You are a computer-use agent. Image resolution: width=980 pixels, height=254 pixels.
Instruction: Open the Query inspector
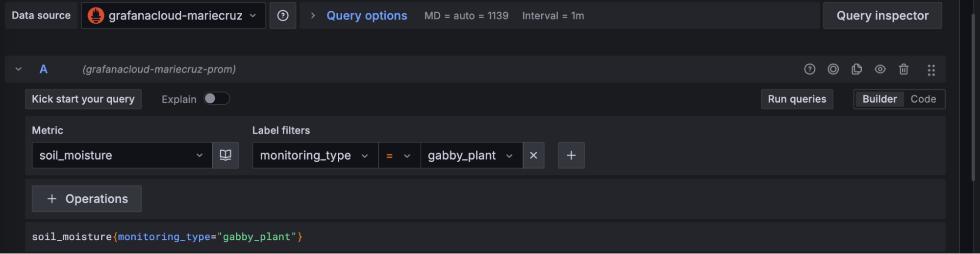click(x=882, y=16)
